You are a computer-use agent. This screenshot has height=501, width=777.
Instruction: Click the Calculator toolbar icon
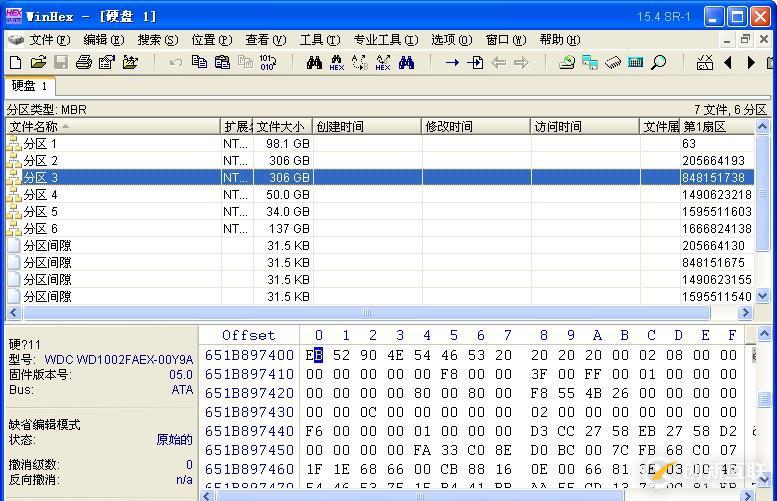pos(636,62)
